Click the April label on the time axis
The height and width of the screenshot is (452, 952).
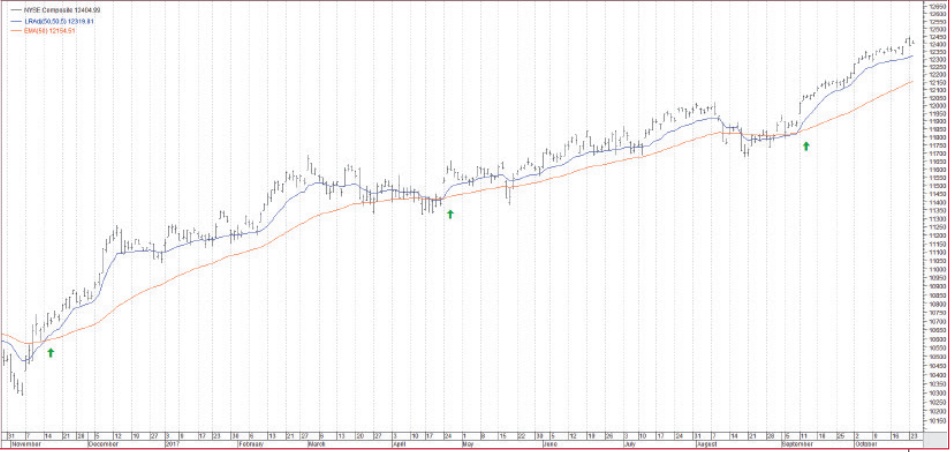pyautogui.click(x=400, y=442)
